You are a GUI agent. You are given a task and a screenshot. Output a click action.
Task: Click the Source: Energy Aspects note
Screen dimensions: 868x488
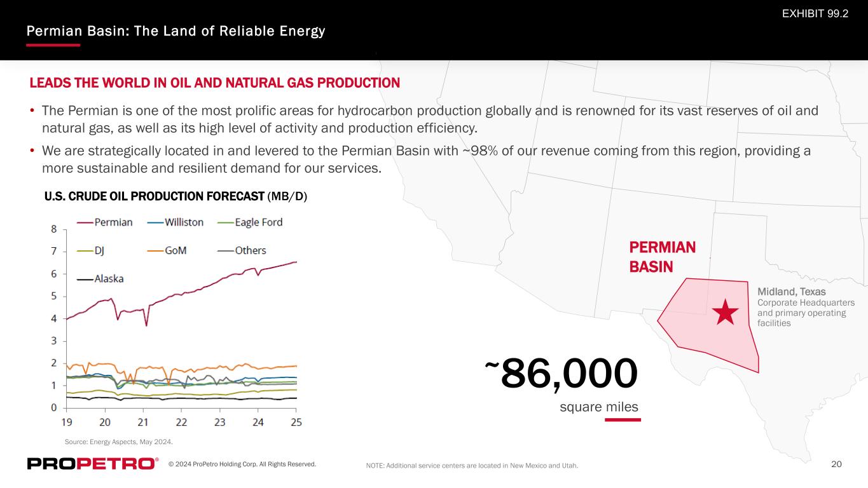(x=119, y=441)
